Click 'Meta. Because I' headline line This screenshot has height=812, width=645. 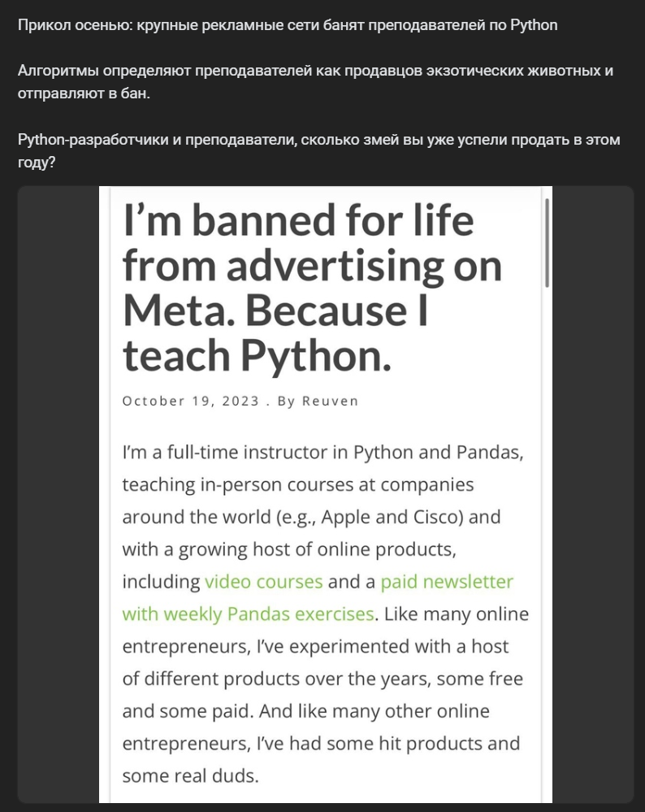pos(275,310)
